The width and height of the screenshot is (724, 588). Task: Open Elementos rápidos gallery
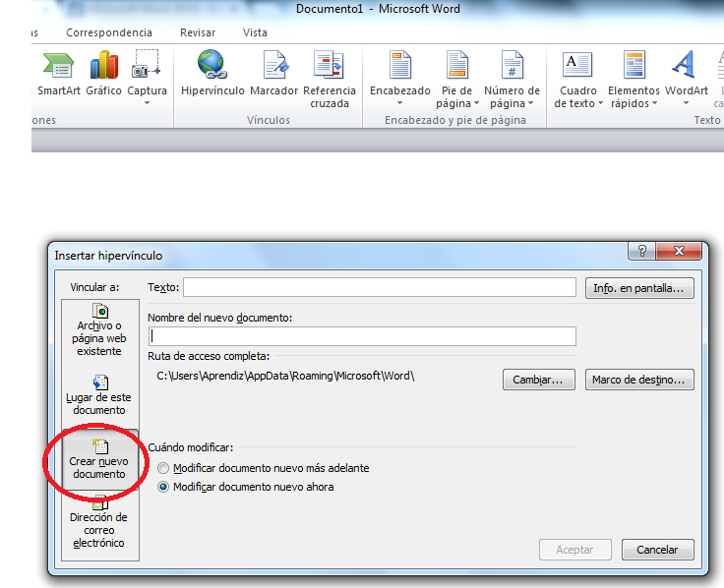tap(633, 80)
